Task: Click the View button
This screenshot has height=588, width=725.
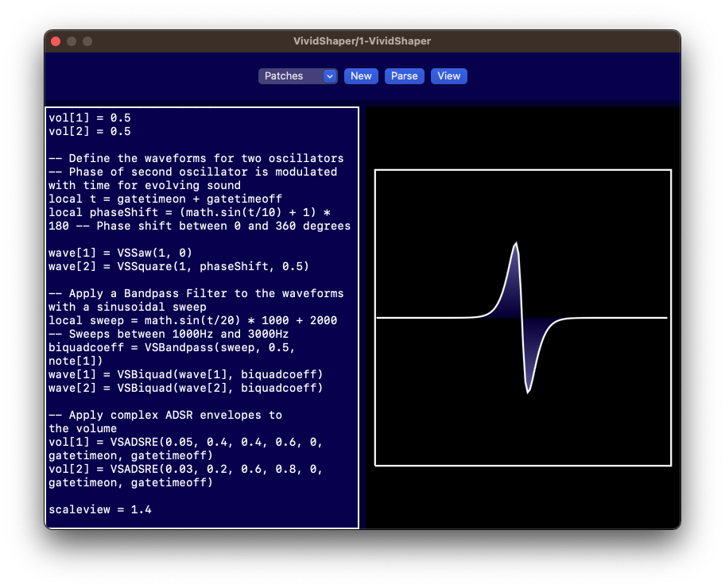Action: 448,76
